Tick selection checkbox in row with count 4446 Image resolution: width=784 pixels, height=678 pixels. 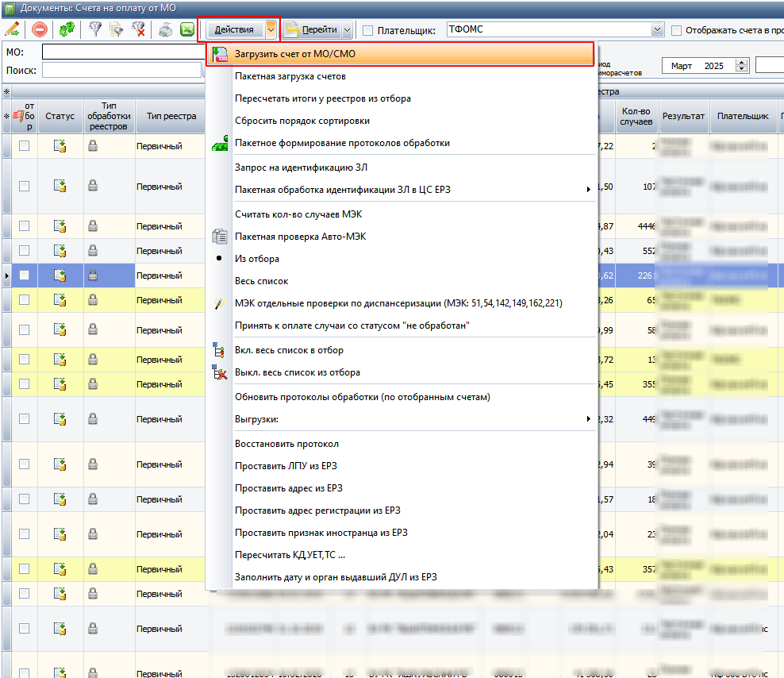(x=24, y=226)
